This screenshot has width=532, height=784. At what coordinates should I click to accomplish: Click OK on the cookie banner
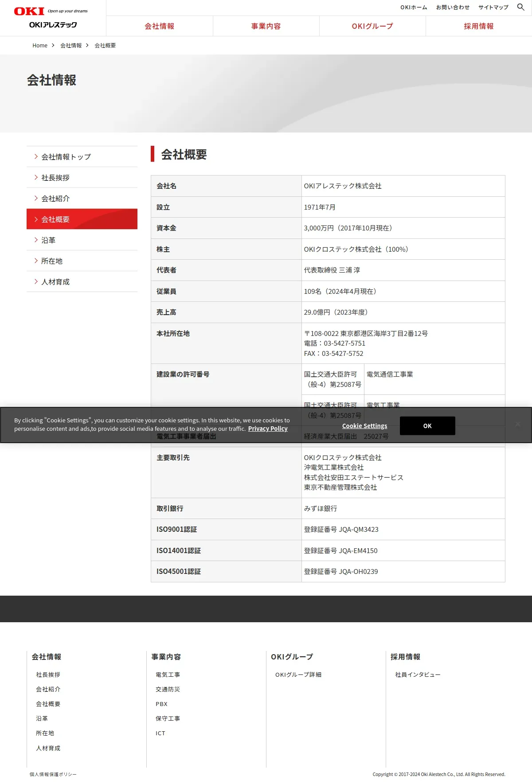[x=427, y=425]
